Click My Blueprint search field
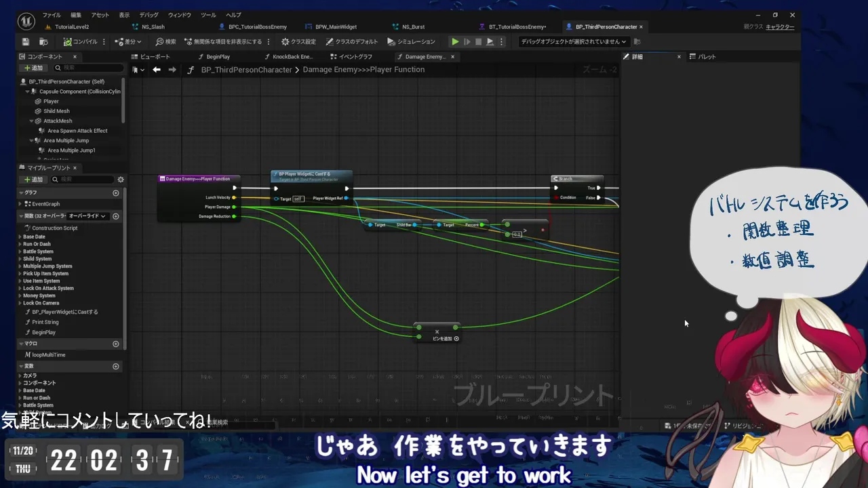Image resolution: width=868 pixels, height=488 pixels. [x=83, y=180]
